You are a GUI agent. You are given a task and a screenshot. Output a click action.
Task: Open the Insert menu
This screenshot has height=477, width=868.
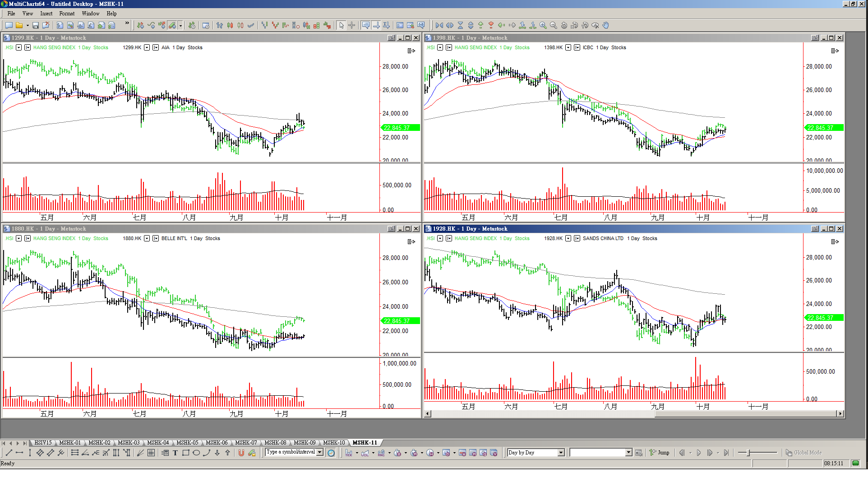click(x=46, y=14)
